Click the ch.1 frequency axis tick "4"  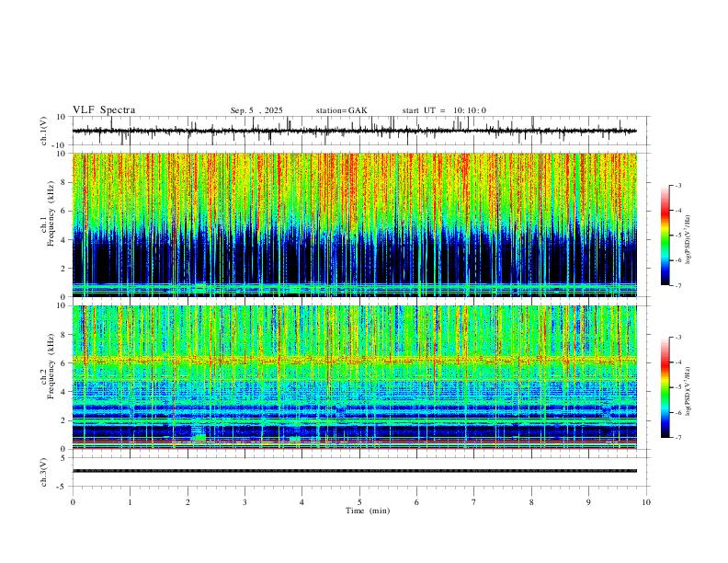click(63, 240)
